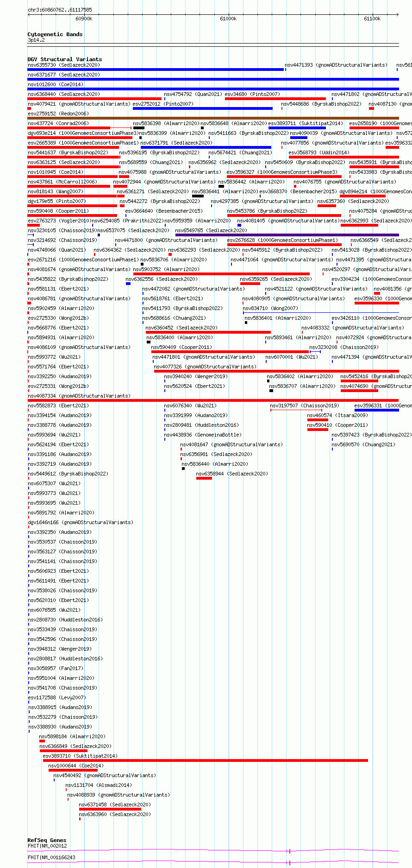This screenshot has width=412, height=868.
Task: Click nsv3058957 (Fan2017) label
Action: (56, 668)
